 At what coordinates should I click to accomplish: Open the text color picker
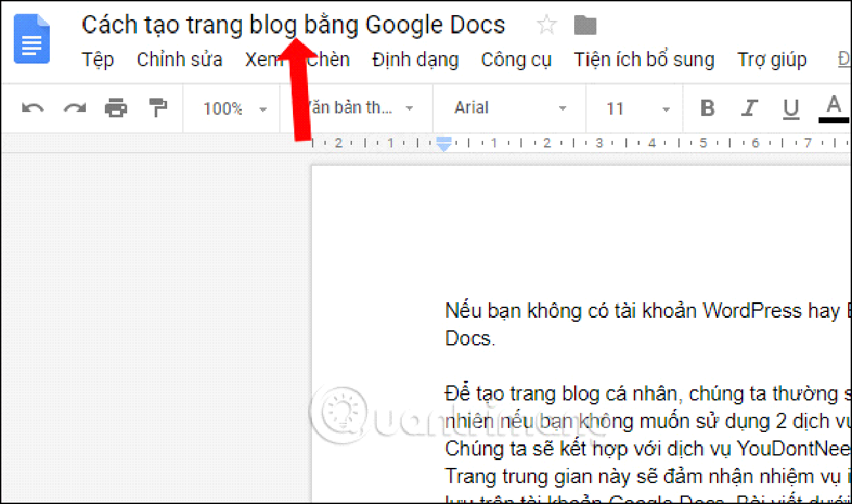click(x=833, y=109)
